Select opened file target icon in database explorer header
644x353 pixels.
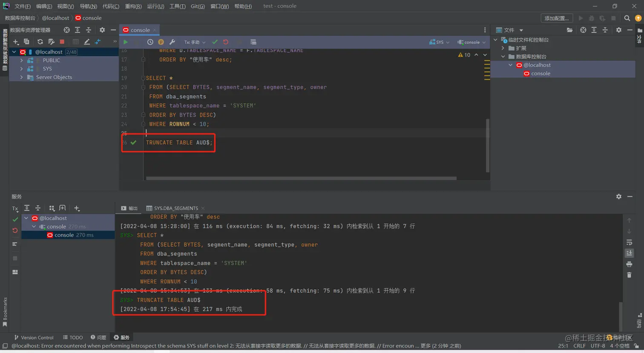point(66,30)
